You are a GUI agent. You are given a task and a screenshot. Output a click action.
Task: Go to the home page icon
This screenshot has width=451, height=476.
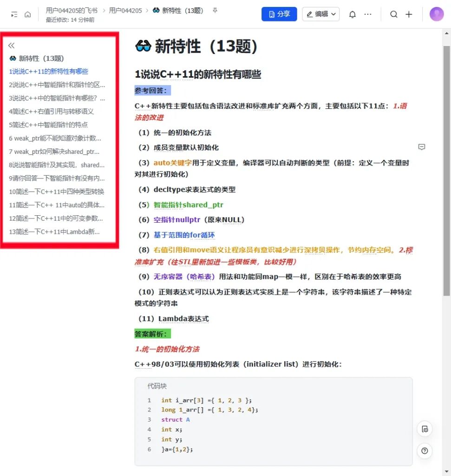point(27,14)
